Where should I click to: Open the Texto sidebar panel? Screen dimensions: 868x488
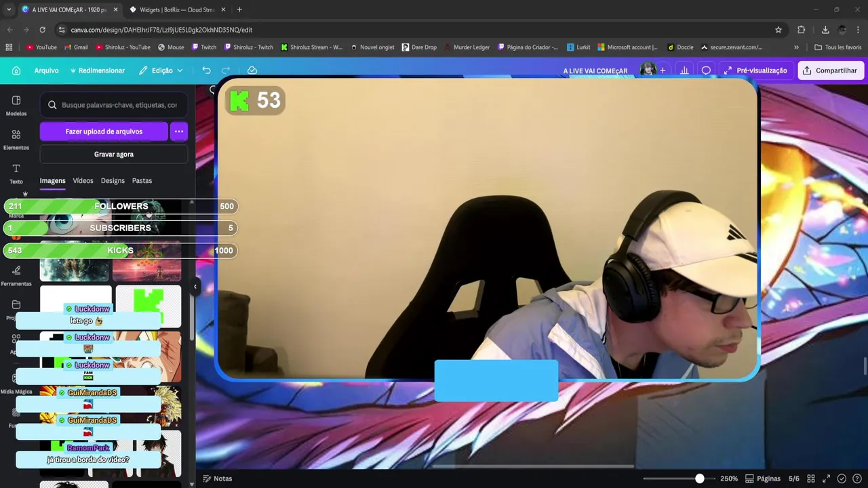coord(16,174)
